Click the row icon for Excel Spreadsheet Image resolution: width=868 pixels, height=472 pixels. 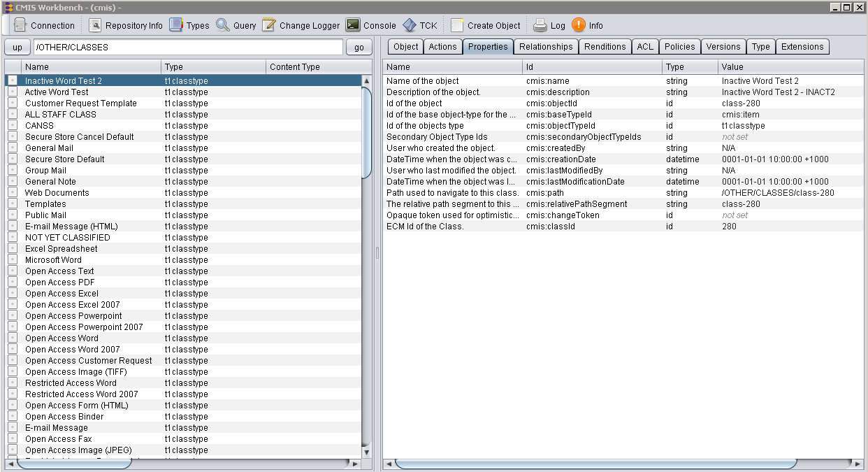pos(13,248)
